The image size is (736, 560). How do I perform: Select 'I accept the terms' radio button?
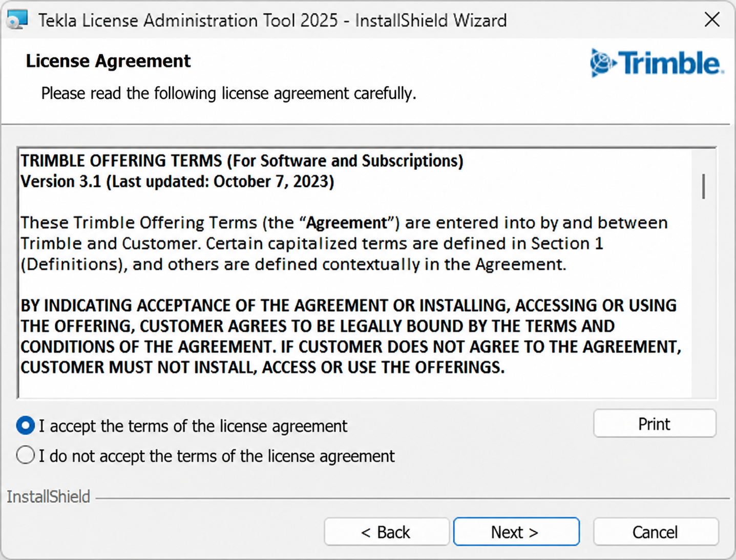pyautogui.click(x=25, y=425)
